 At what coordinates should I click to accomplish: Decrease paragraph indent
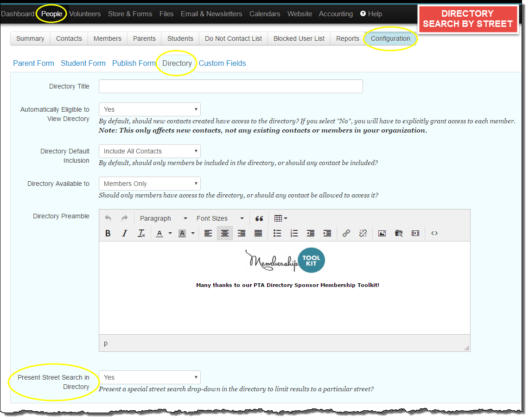311,233
